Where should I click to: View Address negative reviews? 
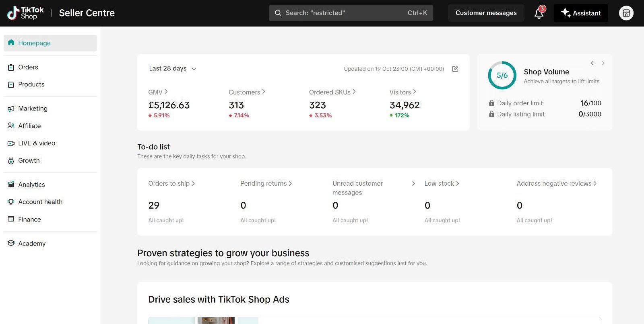coord(556,184)
